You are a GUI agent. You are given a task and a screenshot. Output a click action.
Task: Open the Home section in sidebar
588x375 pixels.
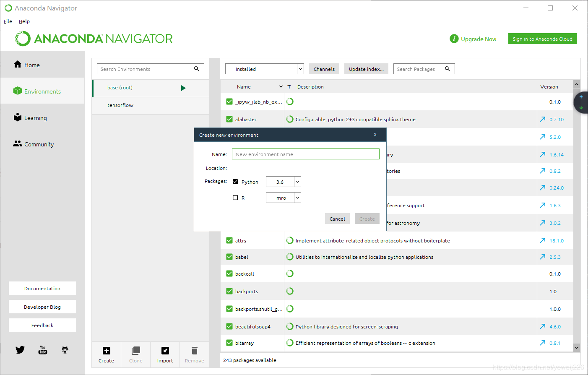coord(42,65)
